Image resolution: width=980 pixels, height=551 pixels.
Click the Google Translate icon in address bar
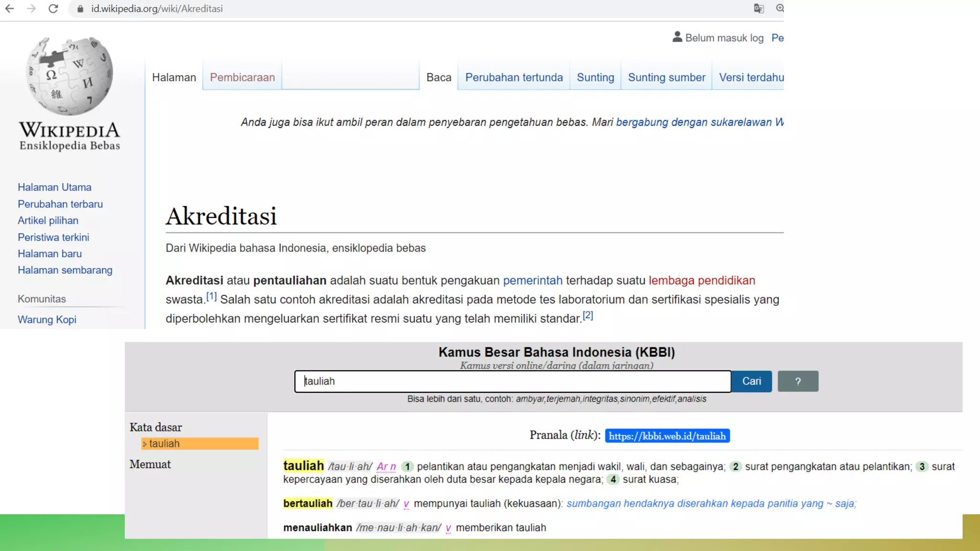click(758, 9)
